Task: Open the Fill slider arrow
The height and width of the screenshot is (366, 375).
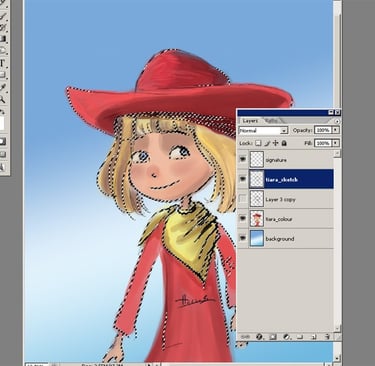Action: (x=336, y=143)
